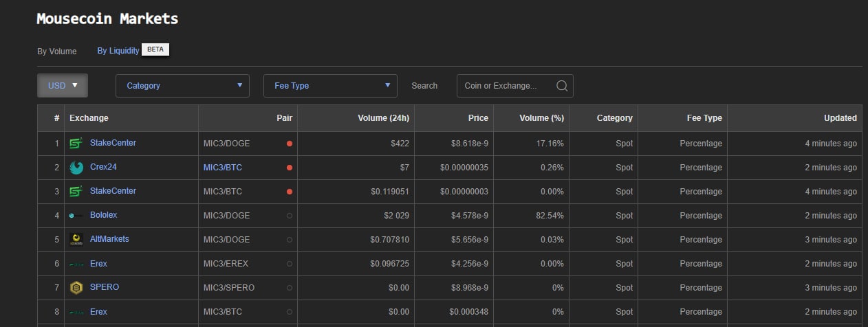Open the Category filter dropdown
Viewport: 868px width, 327px height.
pyautogui.click(x=182, y=86)
